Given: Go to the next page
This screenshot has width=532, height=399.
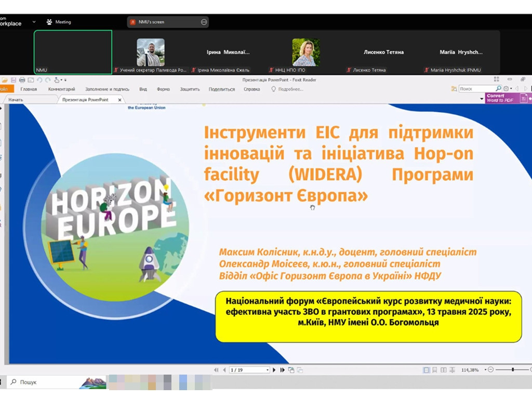Looking at the screenshot, I should [274, 370].
